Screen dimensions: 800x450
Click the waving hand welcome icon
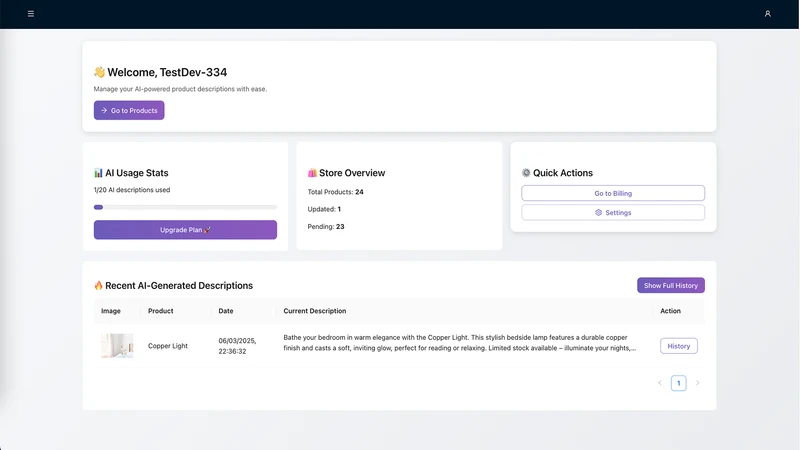[x=99, y=72]
